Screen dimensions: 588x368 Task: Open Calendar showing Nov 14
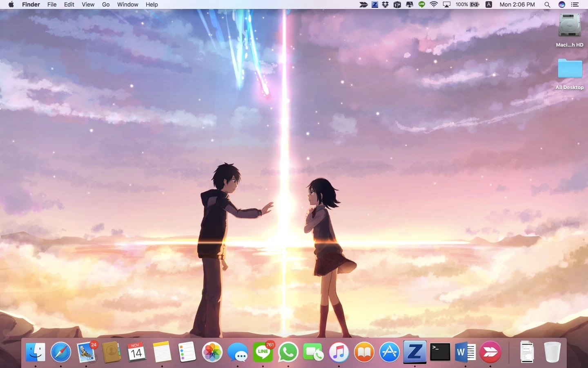point(136,352)
